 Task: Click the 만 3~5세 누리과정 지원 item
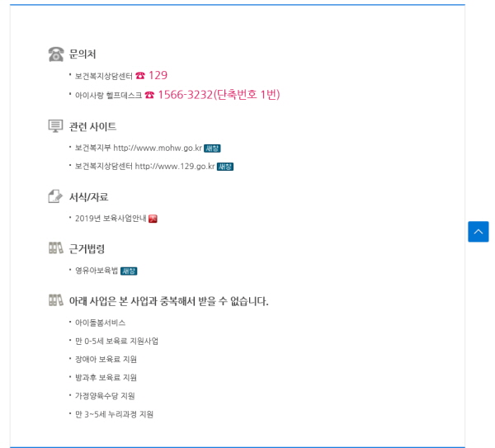click(114, 414)
